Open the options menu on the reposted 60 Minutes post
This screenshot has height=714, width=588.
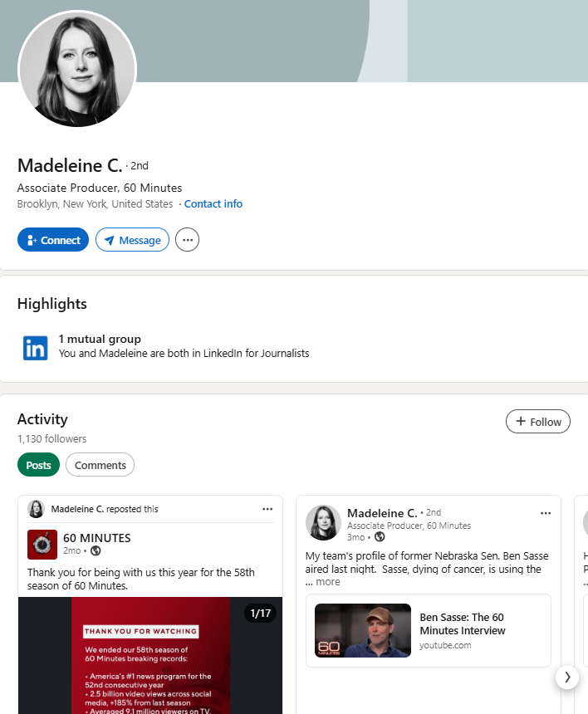[x=267, y=509]
